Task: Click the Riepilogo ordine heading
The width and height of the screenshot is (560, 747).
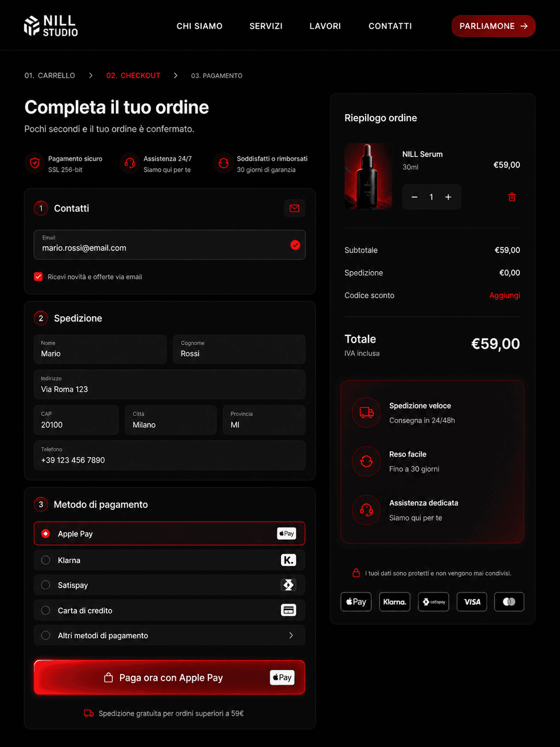Action: (381, 118)
